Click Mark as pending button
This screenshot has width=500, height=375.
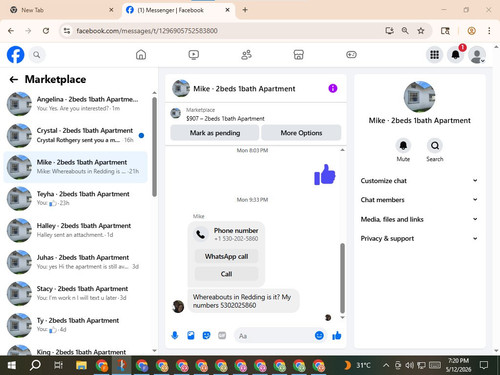click(x=215, y=133)
